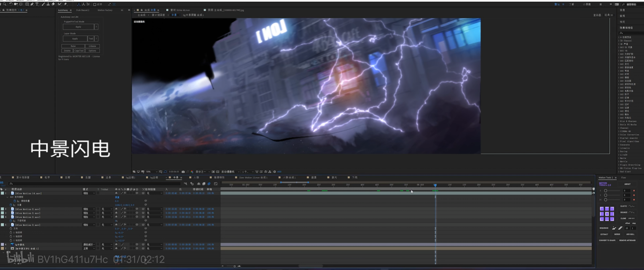Viewport: 644px width, 270px height.
Task: Expand the Color Correction effects category
Action: (619, 135)
